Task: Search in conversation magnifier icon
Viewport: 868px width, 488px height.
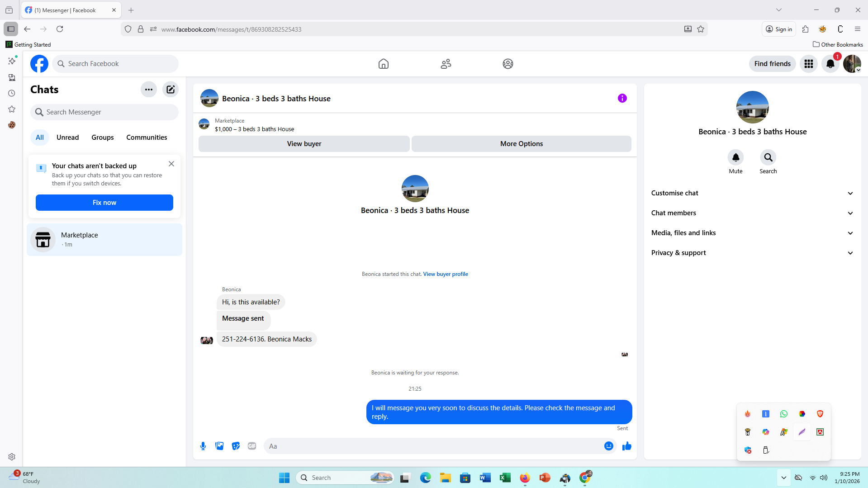Action: [x=768, y=157]
